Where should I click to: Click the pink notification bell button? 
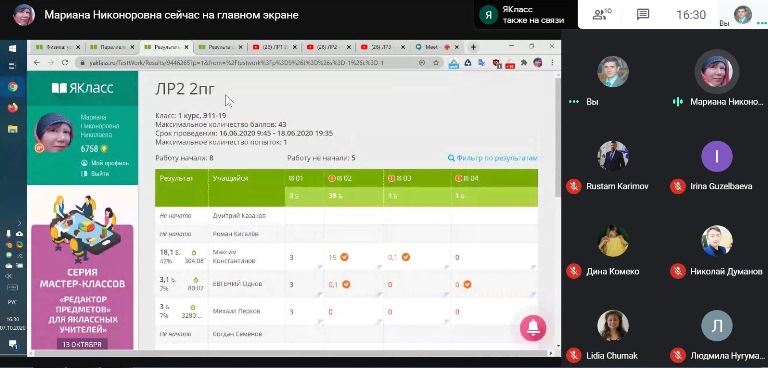click(533, 328)
